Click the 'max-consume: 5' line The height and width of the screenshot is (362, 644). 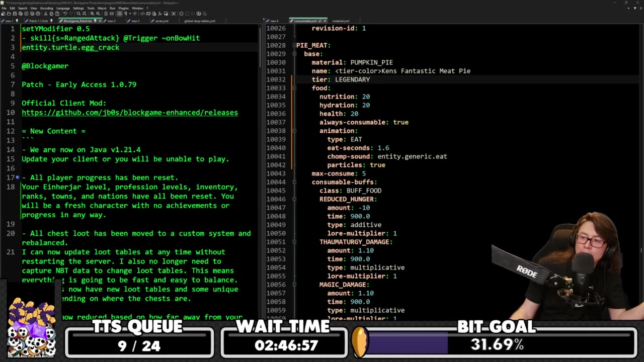pyautogui.click(x=339, y=173)
